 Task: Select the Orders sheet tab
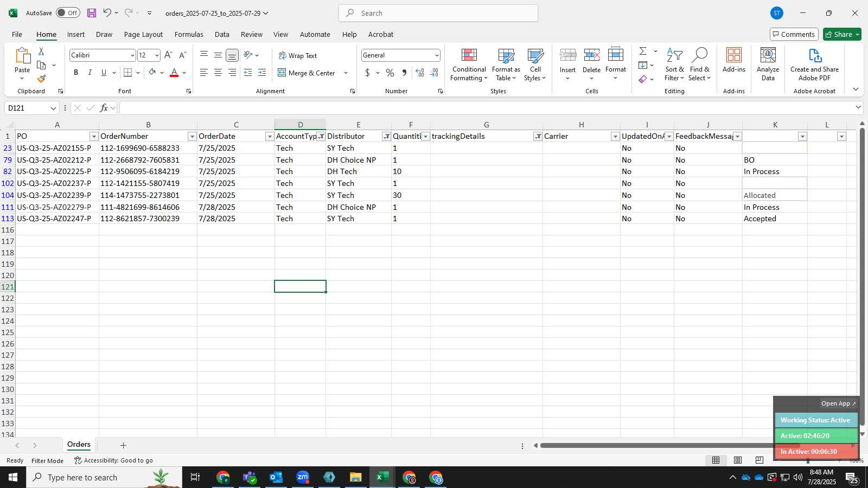pyautogui.click(x=79, y=445)
